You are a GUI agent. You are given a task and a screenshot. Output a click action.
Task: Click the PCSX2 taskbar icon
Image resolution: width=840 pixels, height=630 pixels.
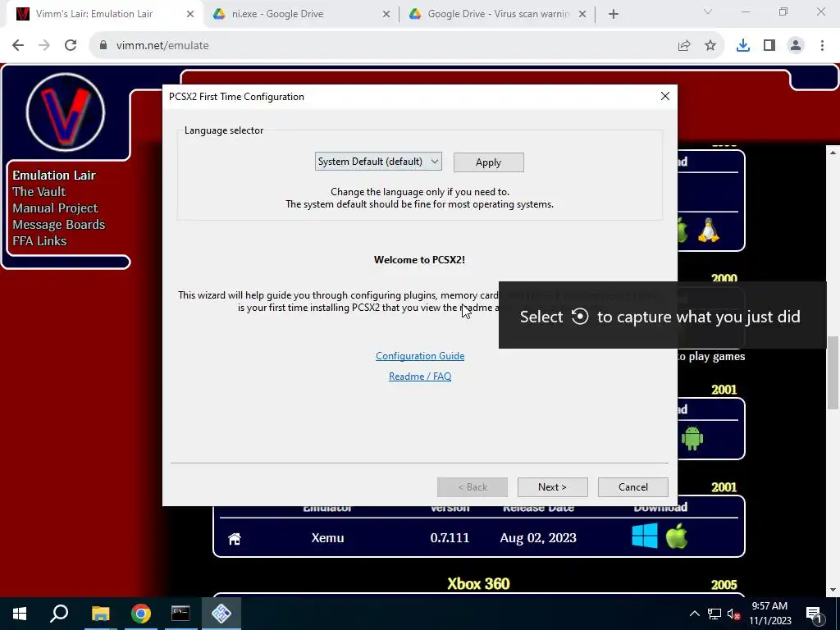221,614
